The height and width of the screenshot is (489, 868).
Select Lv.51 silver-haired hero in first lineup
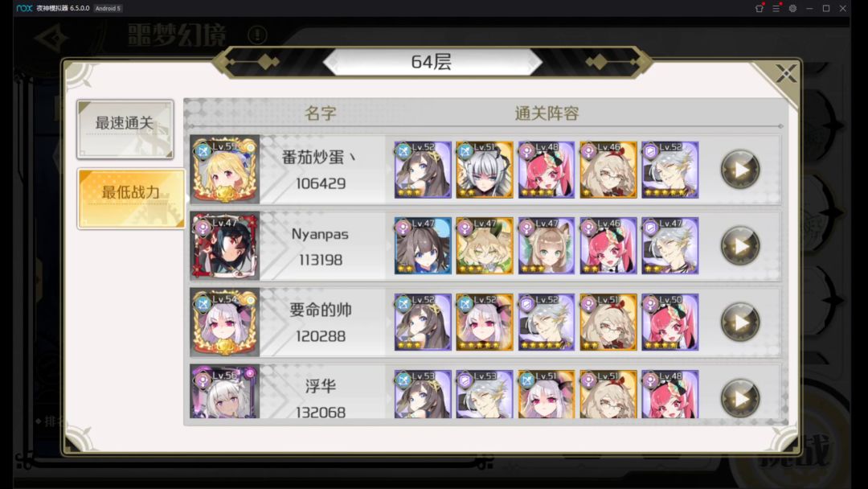(x=485, y=170)
